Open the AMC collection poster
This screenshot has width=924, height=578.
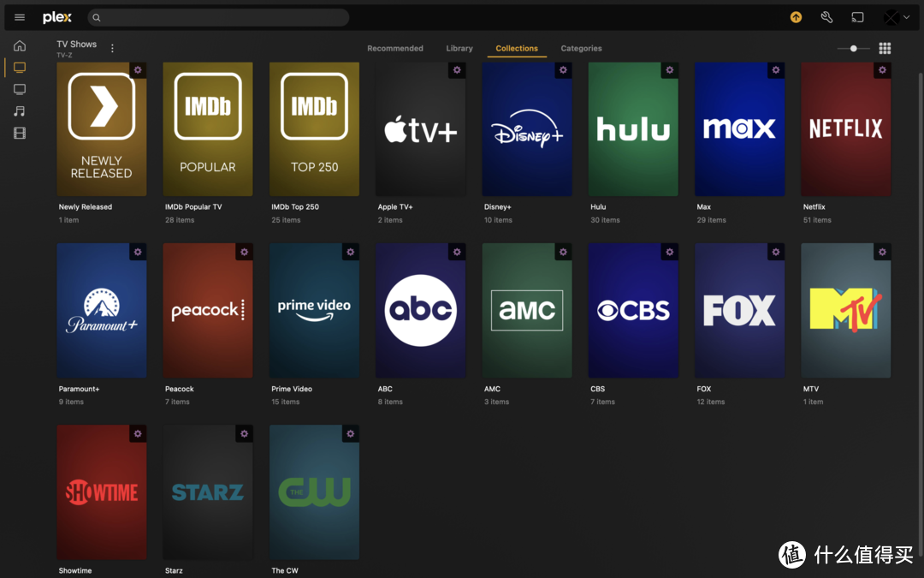(x=527, y=310)
